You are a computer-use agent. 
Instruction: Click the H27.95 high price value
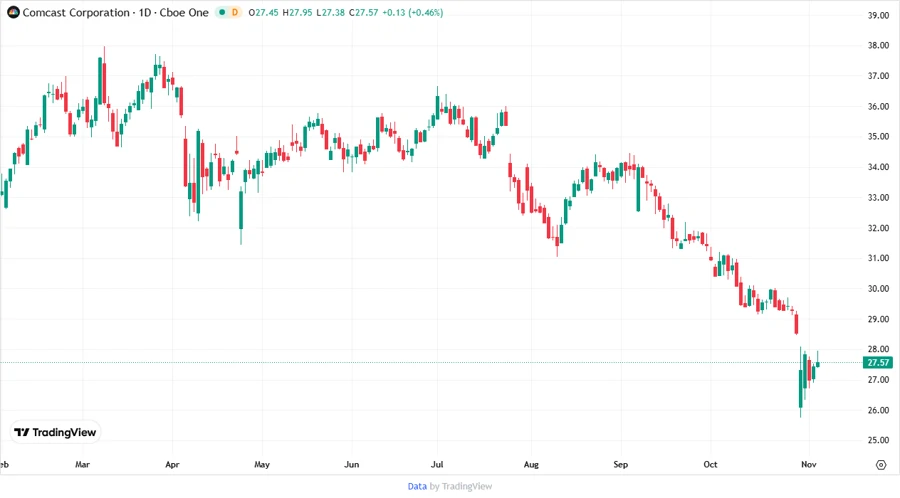297,12
